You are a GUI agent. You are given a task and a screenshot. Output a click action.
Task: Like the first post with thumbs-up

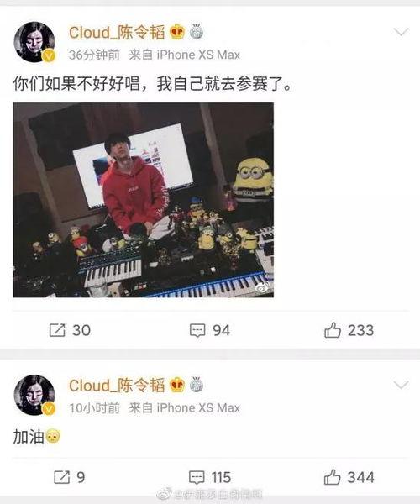point(333,330)
